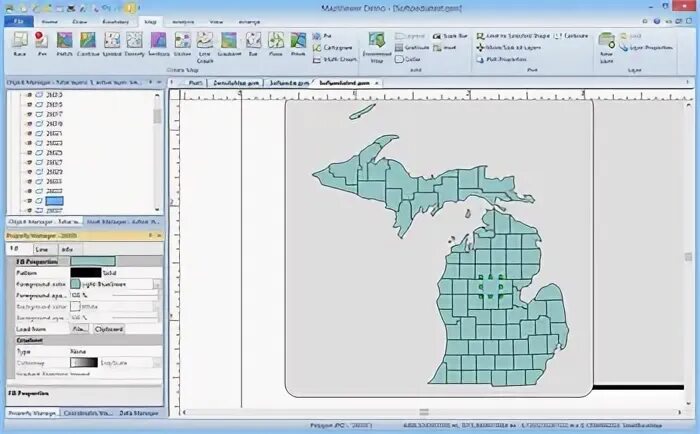Toggle visibility of object 26023
The image size is (700, 434).
coord(29,143)
